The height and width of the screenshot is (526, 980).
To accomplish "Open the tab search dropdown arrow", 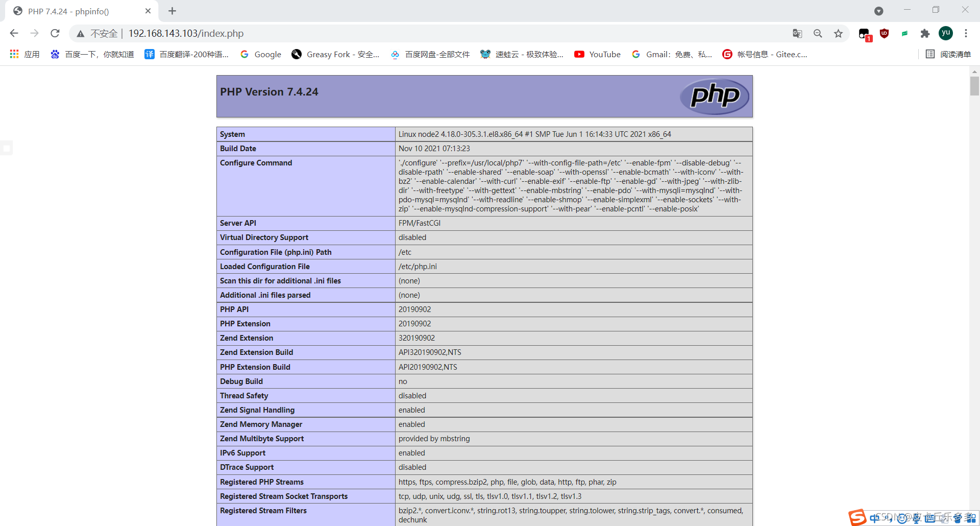I will click(x=878, y=11).
